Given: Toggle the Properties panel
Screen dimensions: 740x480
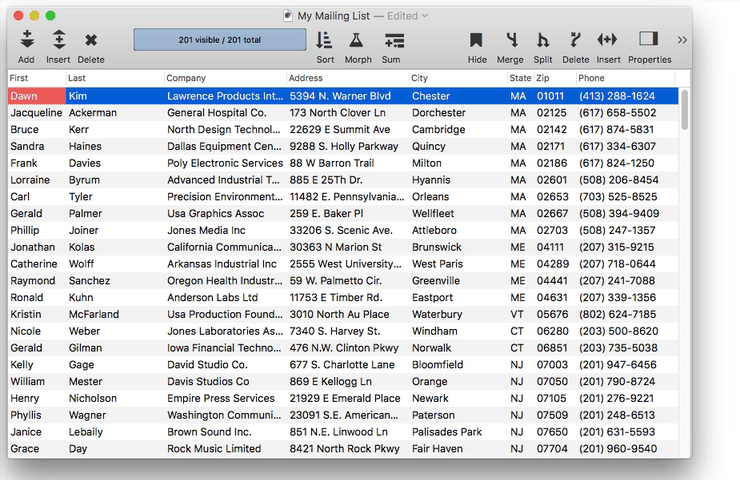Looking at the screenshot, I should tap(649, 40).
